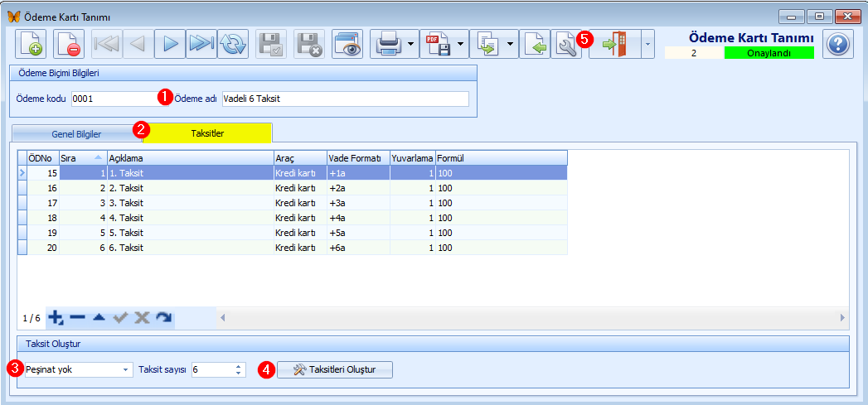Click the Yuvarlama column header
The width and height of the screenshot is (868, 405).
click(x=412, y=157)
